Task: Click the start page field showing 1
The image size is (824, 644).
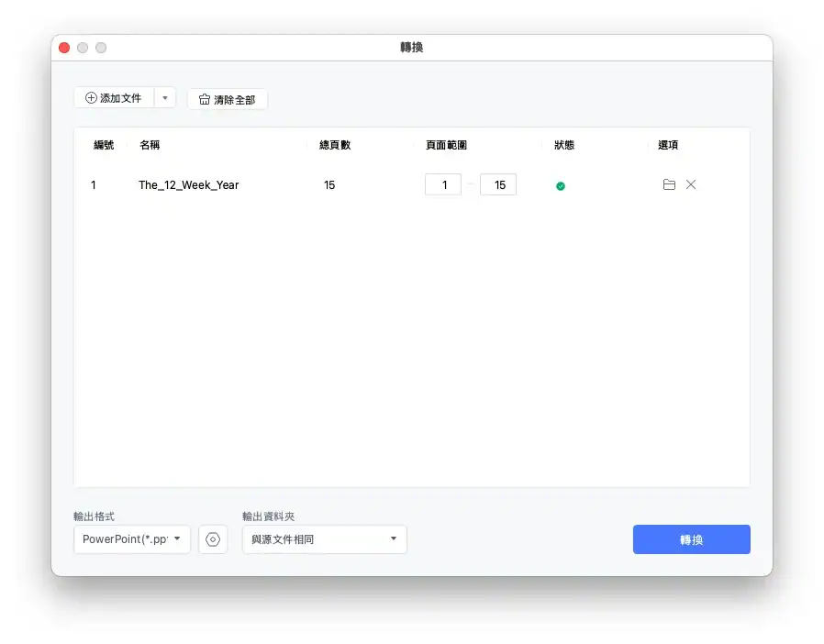Action: coord(443,185)
